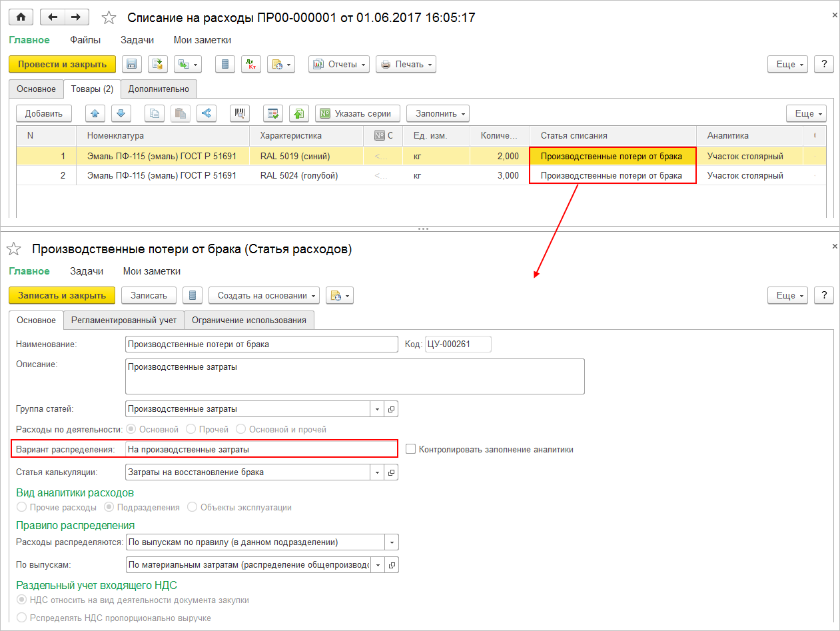The image size is (840, 631).
Task: Switch to the Дополнительно tab
Action: pos(159,89)
